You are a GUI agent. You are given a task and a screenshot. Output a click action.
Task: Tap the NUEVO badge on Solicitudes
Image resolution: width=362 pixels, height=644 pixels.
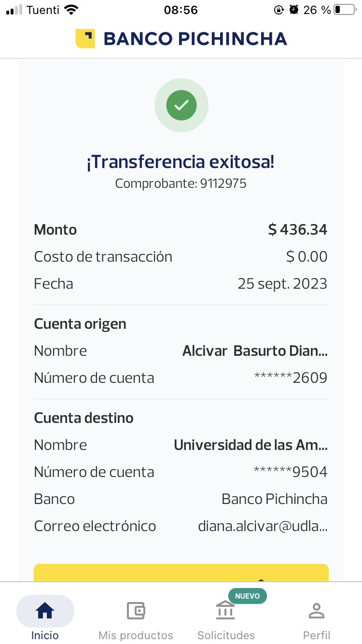pos(248,596)
